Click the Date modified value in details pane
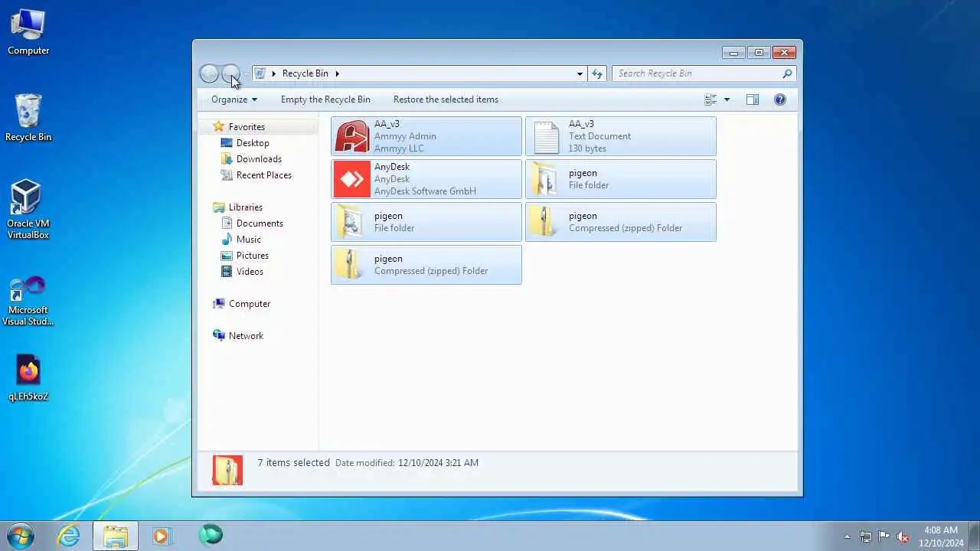This screenshot has width=980, height=551. (x=438, y=463)
